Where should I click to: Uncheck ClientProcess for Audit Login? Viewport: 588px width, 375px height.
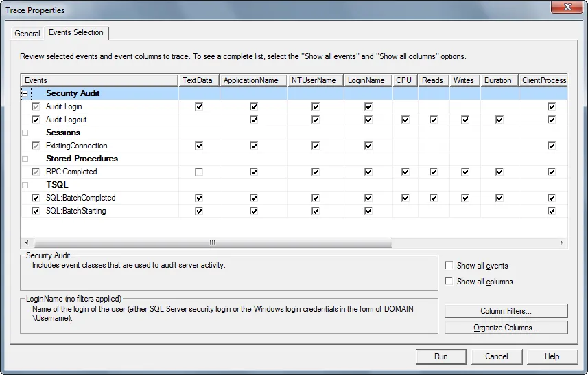click(x=551, y=106)
